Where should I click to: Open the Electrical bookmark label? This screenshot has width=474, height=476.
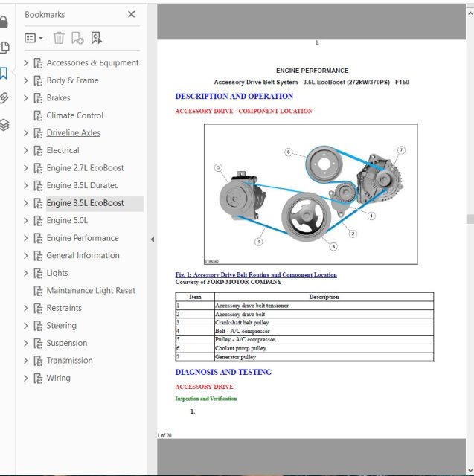pos(63,150)
